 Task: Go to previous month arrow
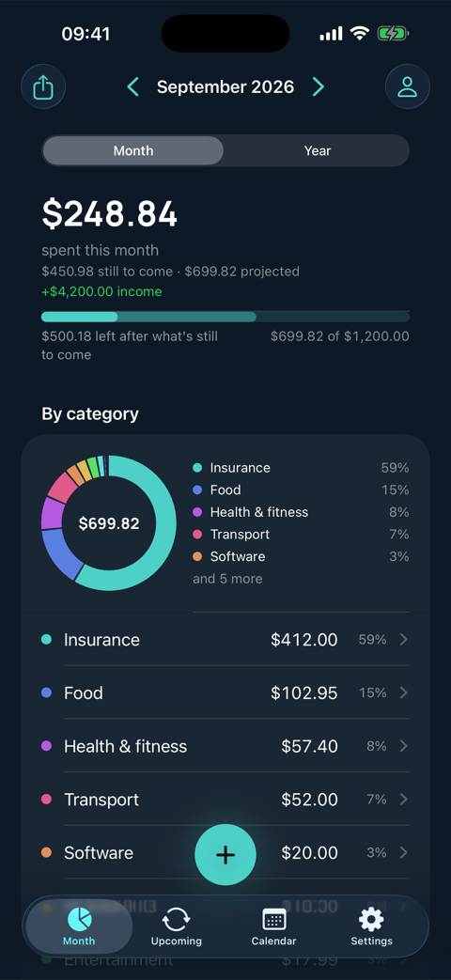(133, 86)
